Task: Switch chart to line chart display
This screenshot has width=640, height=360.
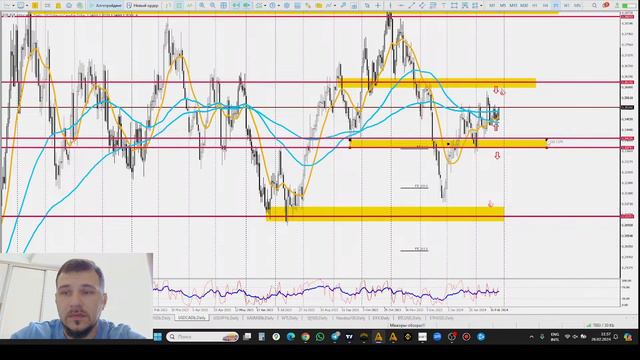Action: (190, 6)
